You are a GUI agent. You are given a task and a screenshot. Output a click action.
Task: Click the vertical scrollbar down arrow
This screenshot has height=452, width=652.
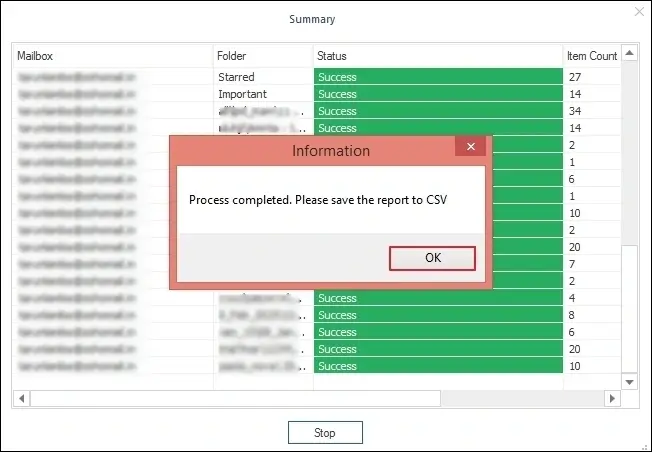pyautogui.click(x=630, y=381)
